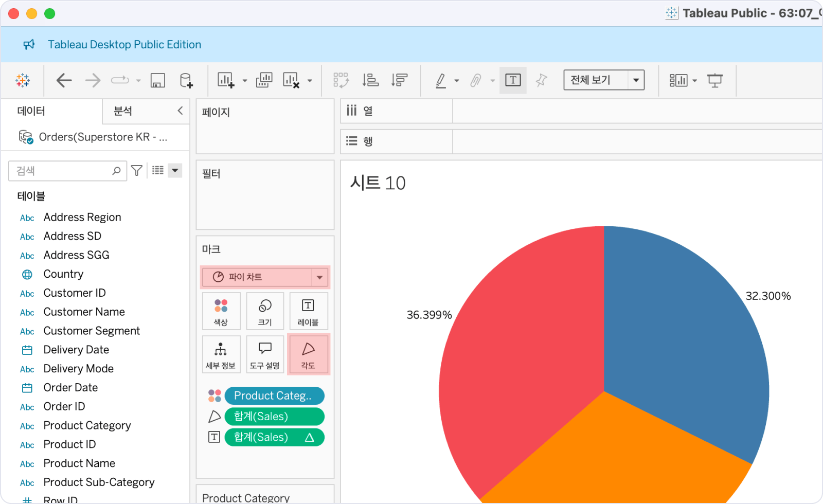Click the new worksheet icon
Image resolution: width=823 pixels, height=504 pixels.
pyautogui.click(x=226, y=80)
